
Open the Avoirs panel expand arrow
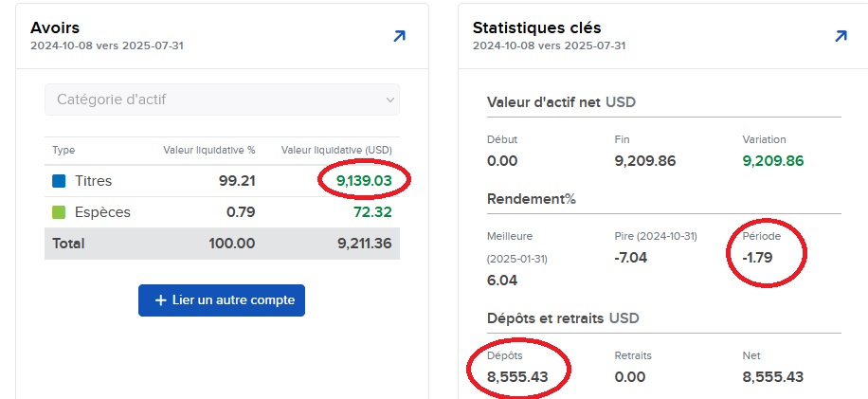tap(399, 37)
